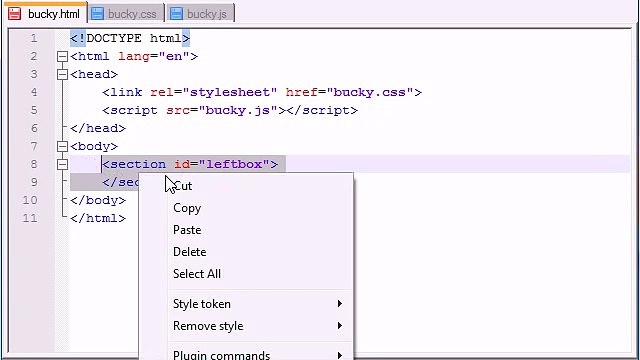
Task: Open the Remove style submenu
Action: (246, 326)
